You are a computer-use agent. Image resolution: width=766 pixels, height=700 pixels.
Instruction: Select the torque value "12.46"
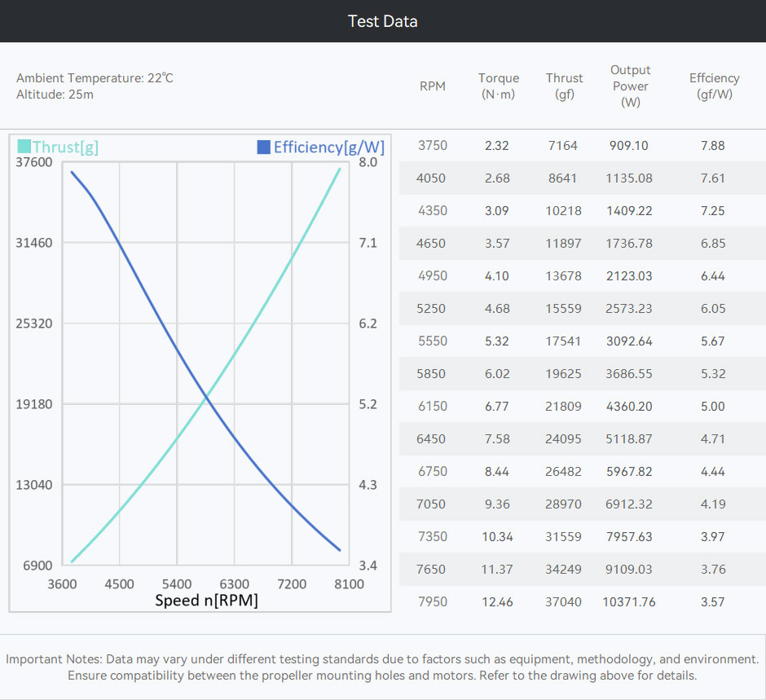[497, 602]
